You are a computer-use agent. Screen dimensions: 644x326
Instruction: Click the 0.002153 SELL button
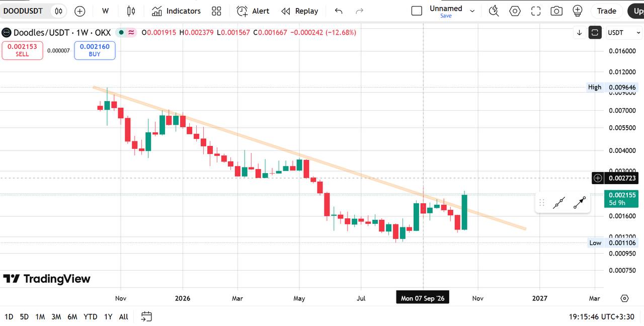(22, 50)
